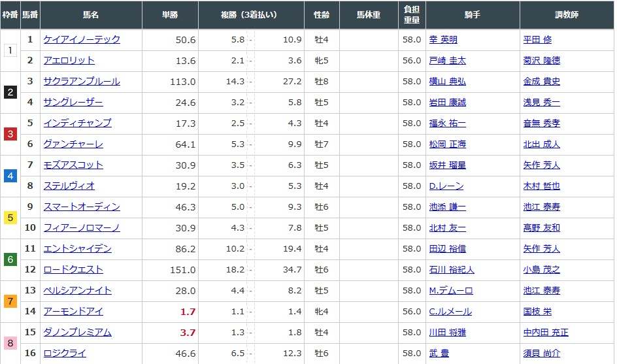
Task: Select horse ケイアイノーテック
Action: coord(82,39)
